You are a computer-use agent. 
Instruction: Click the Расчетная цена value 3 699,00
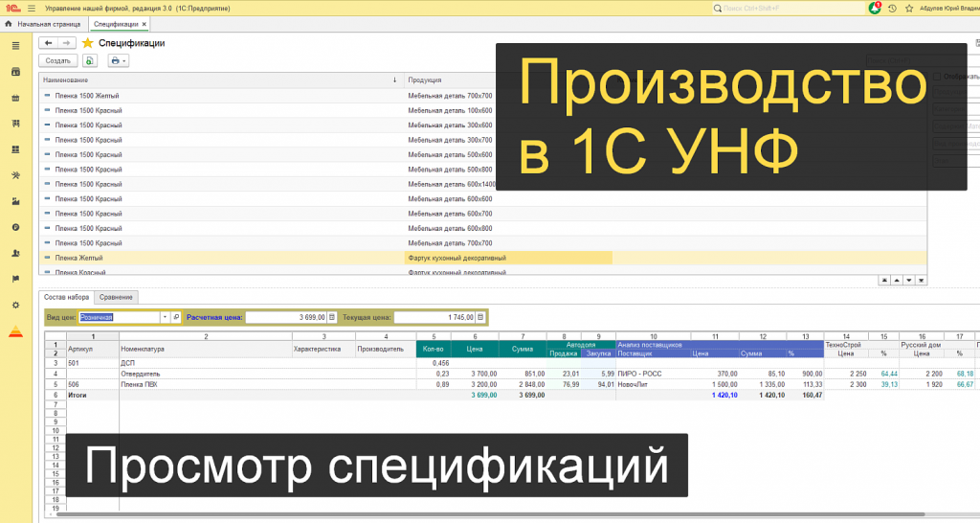286,317
